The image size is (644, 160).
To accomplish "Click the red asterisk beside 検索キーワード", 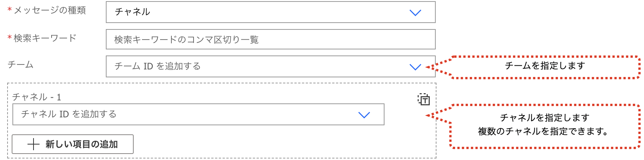I will (x=10, y=37).
